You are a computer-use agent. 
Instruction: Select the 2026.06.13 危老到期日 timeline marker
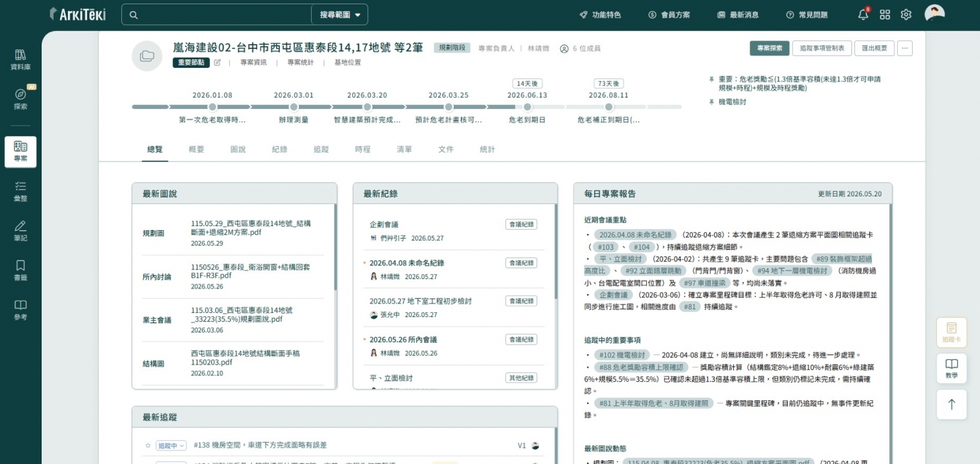click(x=527, y=107)
